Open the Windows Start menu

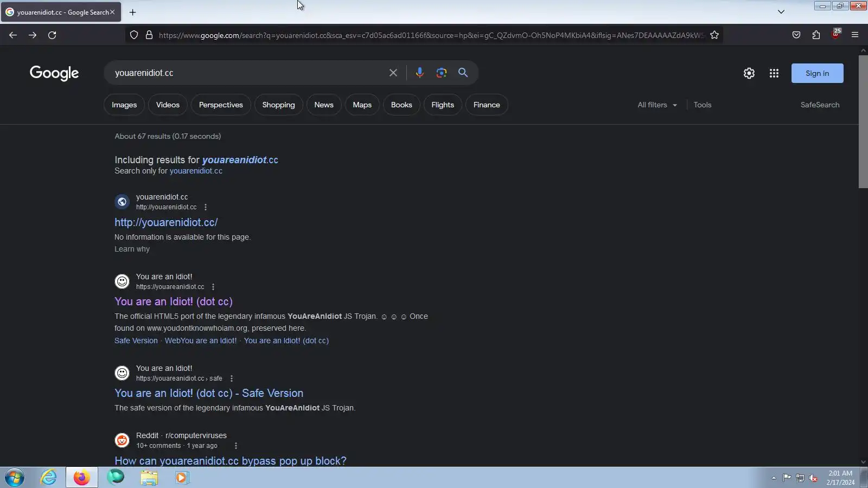pos(15,478)
